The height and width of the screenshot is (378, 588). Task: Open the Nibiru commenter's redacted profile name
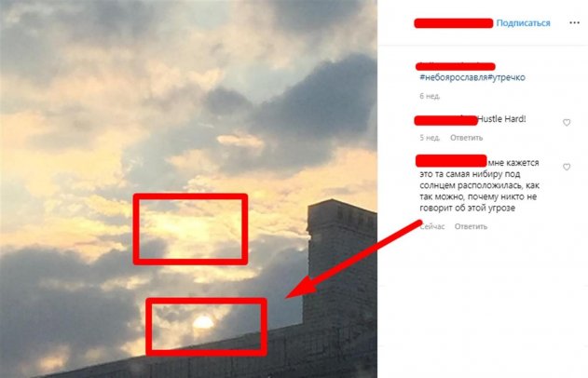coord(451,161)
